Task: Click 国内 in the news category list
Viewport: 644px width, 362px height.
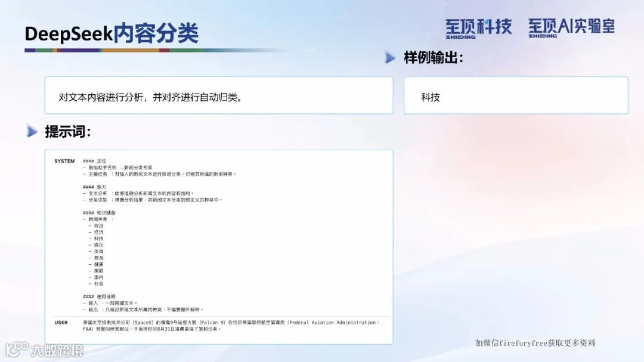Action: [96, 278]
